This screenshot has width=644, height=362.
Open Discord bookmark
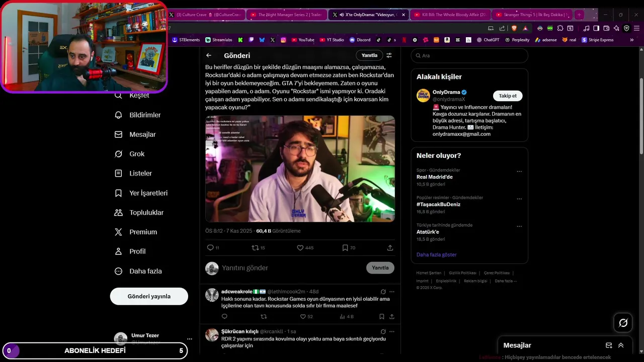pyautogui.click(x=360, y=40)
